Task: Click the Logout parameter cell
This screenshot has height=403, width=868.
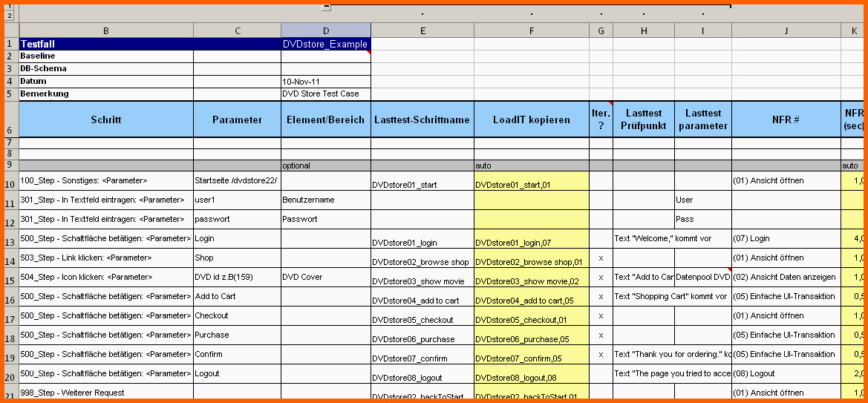Action: coord(238,373)
